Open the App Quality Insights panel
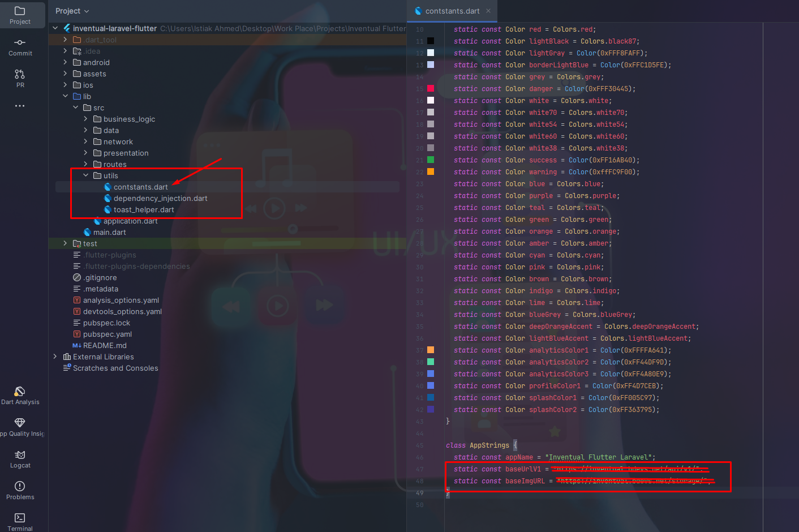Viewport: 799px width, 532px height. (20, 427)
